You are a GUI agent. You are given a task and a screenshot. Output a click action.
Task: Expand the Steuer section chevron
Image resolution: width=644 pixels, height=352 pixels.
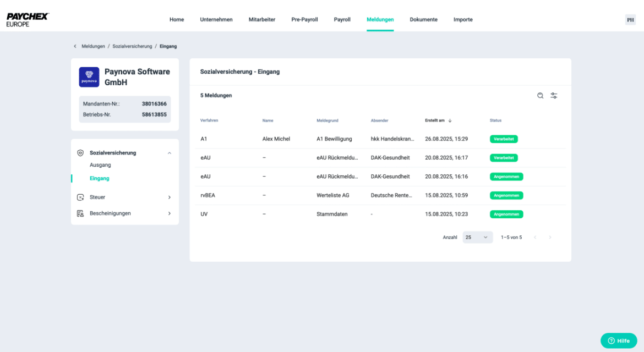point(169,197)
